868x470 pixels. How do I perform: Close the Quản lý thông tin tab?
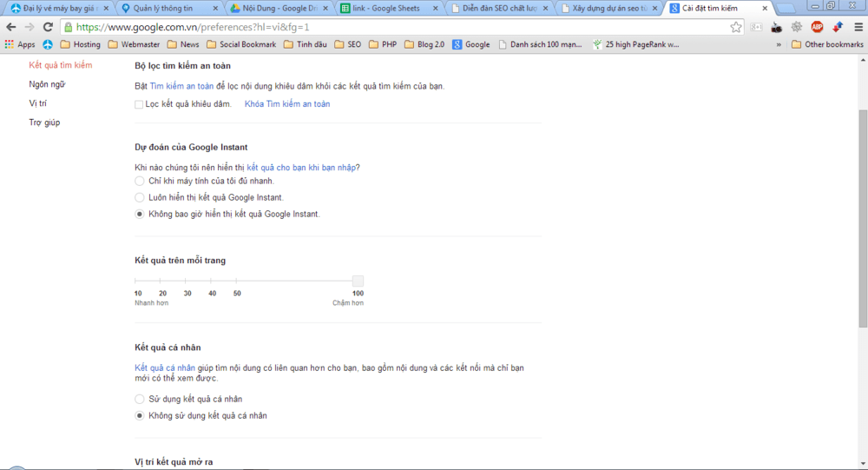215,9
